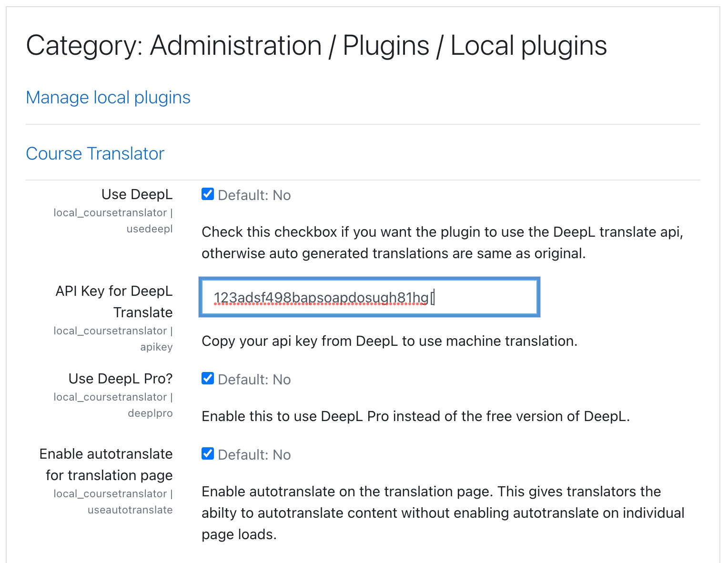Click the 'local_coursetranslator | apikey' identifier
This screenshot has width=728, height=563.
coord(113,339)
